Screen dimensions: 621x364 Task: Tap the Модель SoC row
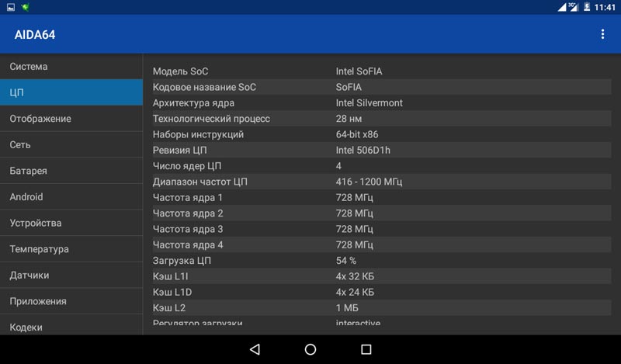(380, 71)
